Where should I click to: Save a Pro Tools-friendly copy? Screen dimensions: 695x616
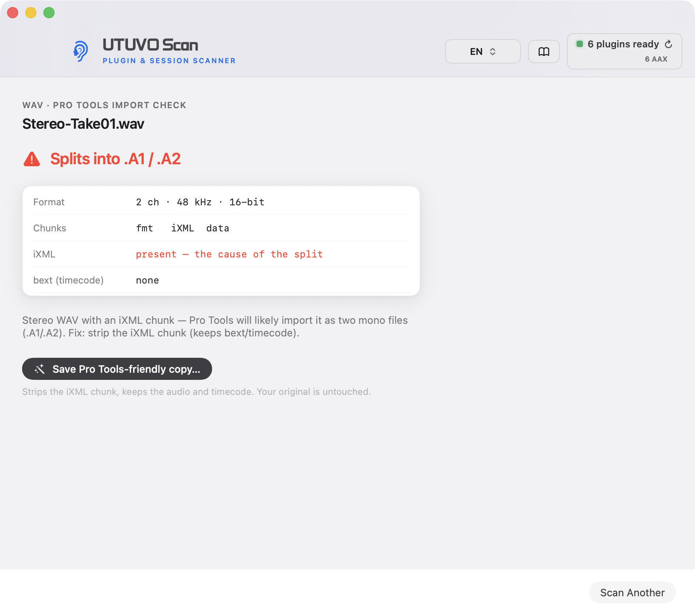[x=117, y=369]
